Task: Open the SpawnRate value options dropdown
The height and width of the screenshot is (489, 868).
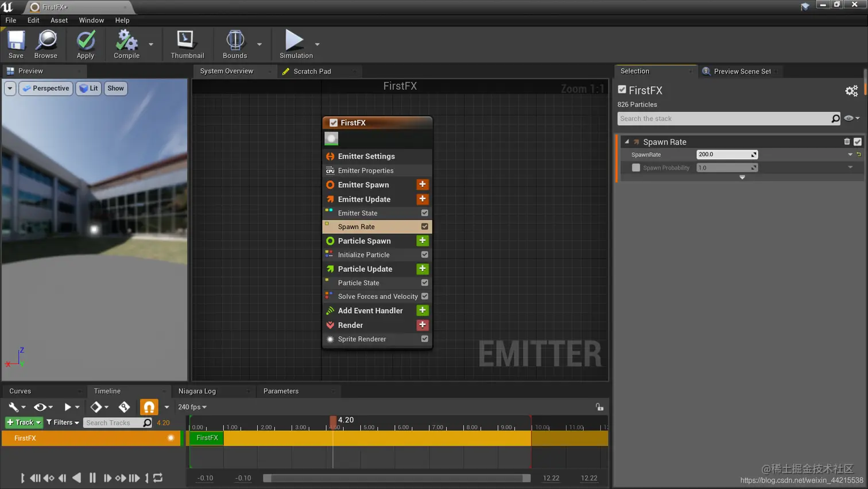Action: [x=850, y=155]
